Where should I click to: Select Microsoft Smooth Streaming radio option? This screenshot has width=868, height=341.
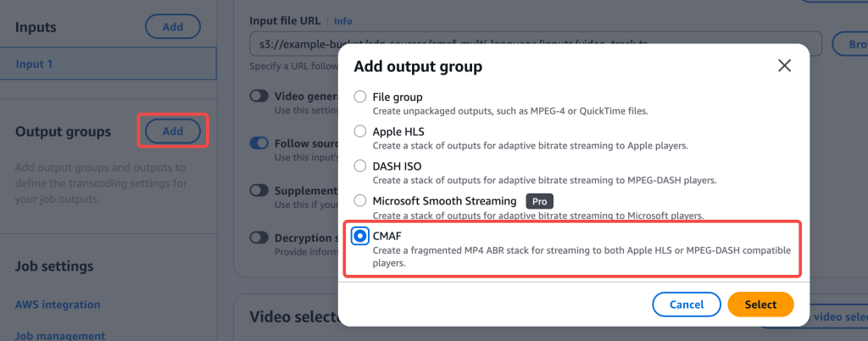pos(359,200)
